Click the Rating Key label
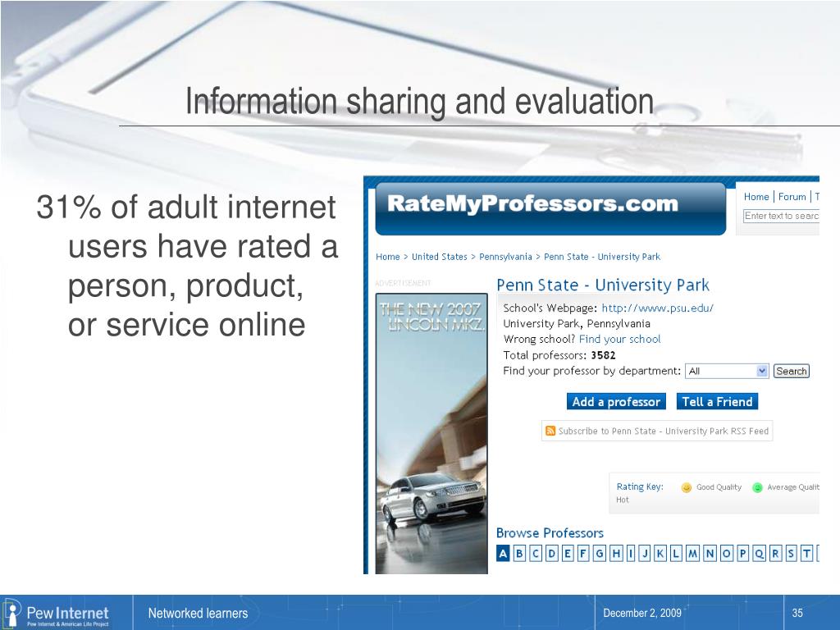The image size is (840, 630). click(x=640, y=486)
